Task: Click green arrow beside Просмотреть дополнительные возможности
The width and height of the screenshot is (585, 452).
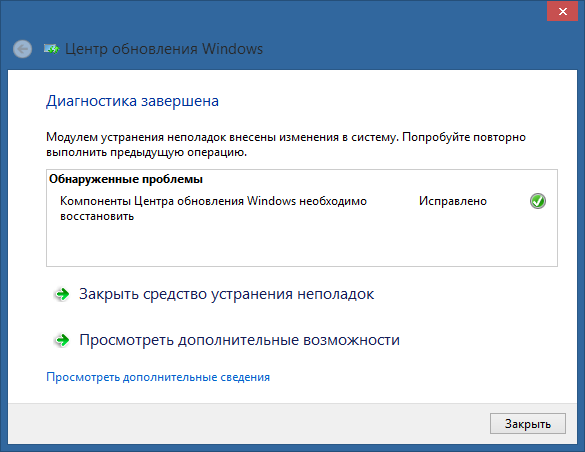Action: point(62,340)
